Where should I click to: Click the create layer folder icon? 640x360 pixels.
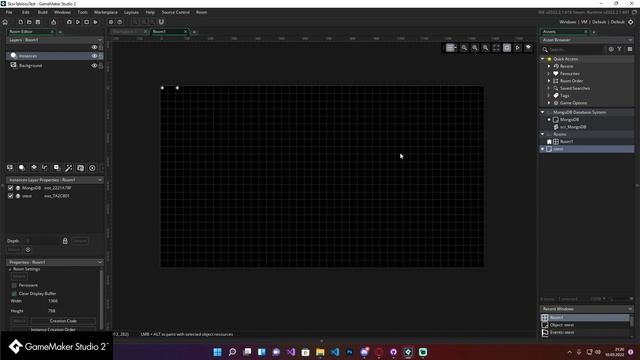pyautogui.click(x=80, y=168)
